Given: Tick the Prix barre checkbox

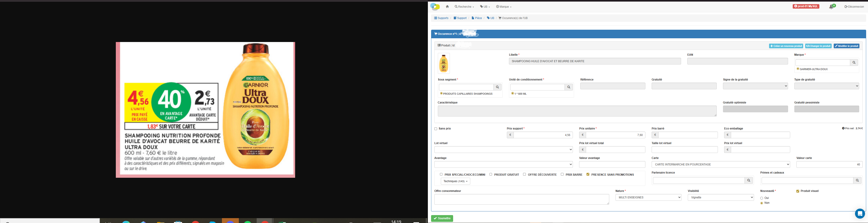Looking at the screenshot, I should point(562,175).
